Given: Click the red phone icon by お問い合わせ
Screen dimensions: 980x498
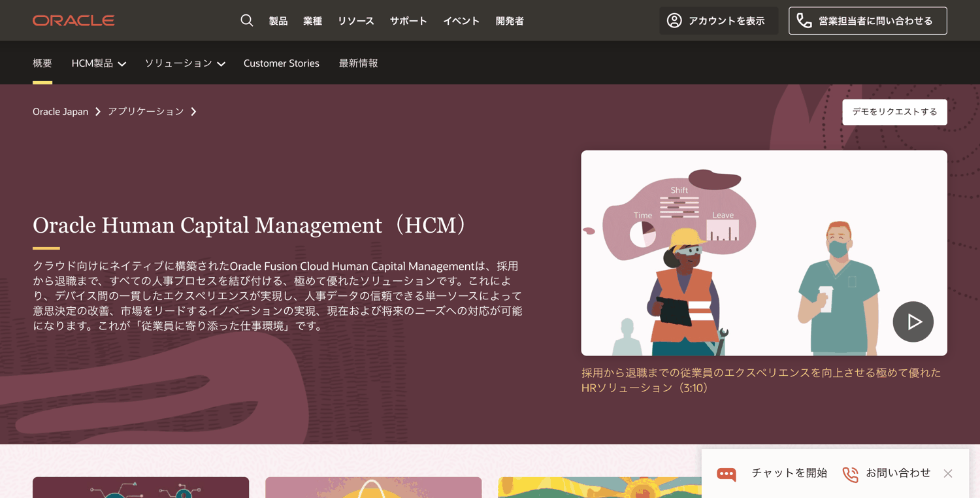Looking at the screenshot, I should click(850, 474).
